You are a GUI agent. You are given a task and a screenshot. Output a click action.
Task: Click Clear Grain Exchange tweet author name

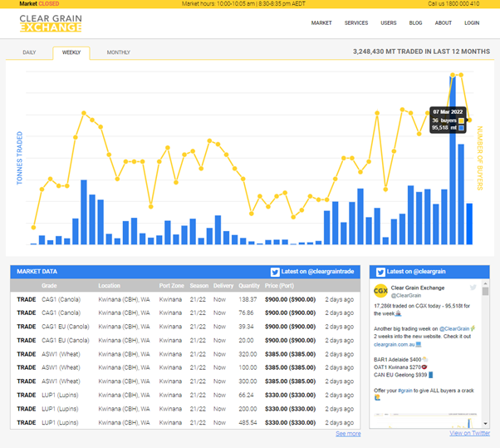(x=418, y=288)
